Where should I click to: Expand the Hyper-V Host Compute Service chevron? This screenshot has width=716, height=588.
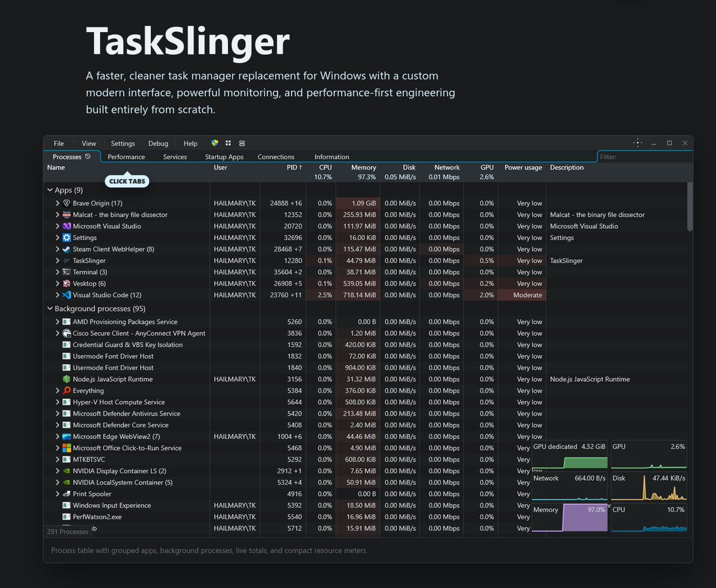point(58,402)
